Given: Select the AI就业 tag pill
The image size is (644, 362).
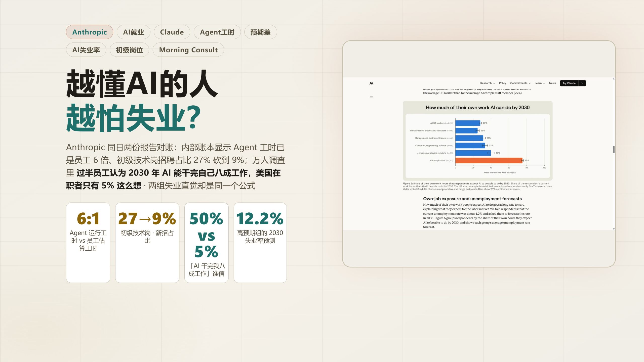Looking at the screenshot, I should pyautogui.click(x=133, y=32).
